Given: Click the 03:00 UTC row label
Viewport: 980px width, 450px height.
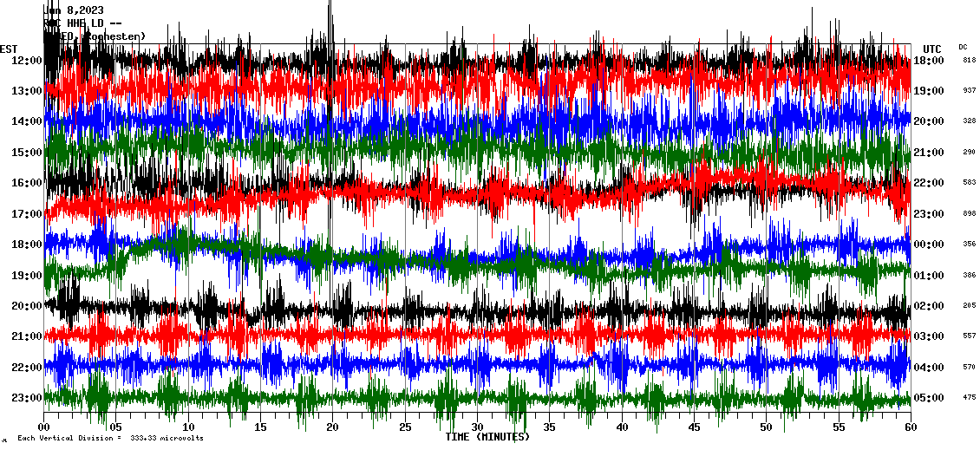Looking at the screenshot, I should [x=929, y=336].
